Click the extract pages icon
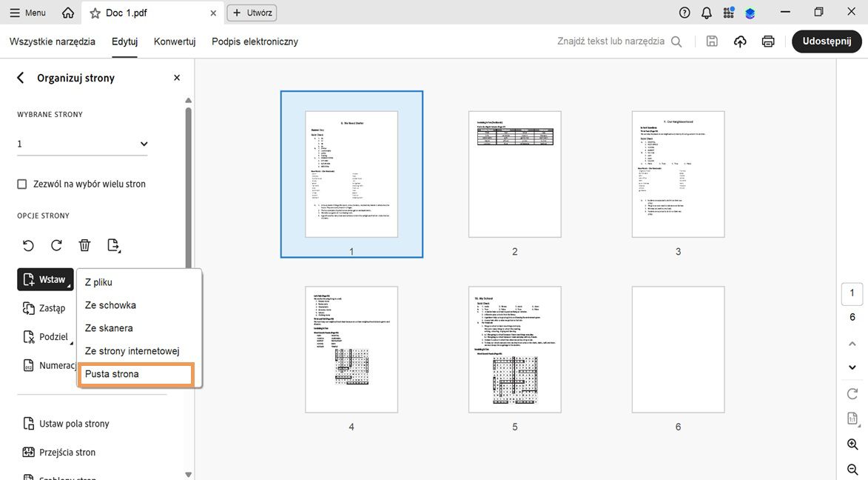The image size is (868, 480). 113,245
